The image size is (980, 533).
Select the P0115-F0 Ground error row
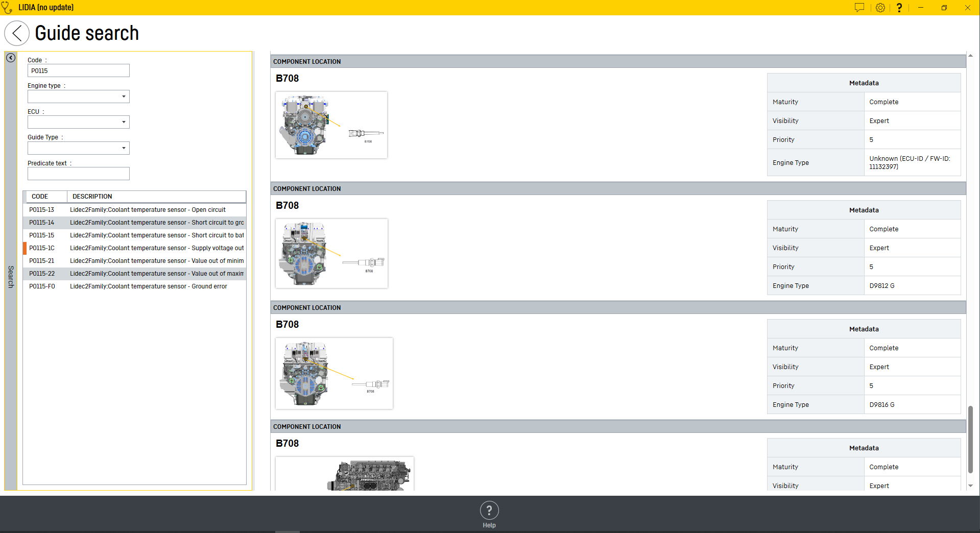click(135, 286)
